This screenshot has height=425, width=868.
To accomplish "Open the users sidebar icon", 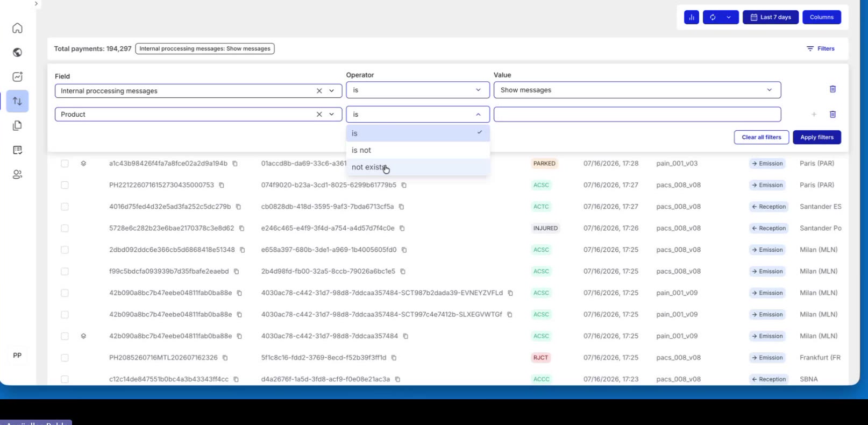I will pos(17,174).
